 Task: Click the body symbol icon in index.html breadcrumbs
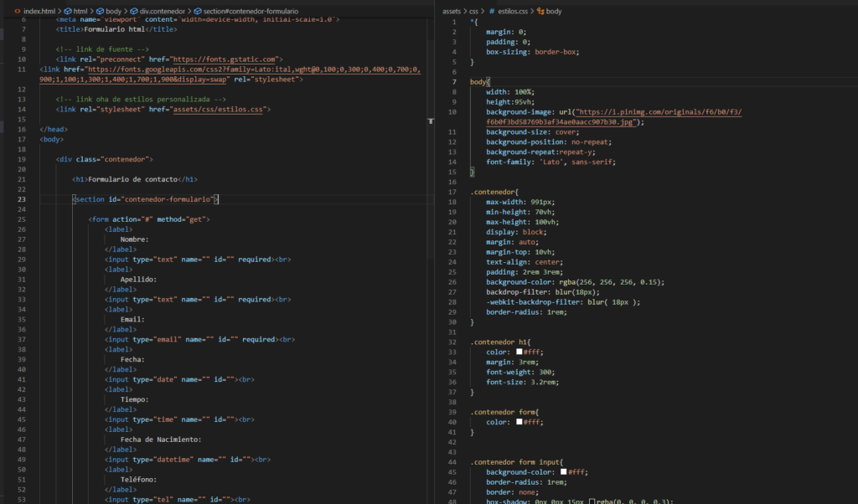[101, 11]
